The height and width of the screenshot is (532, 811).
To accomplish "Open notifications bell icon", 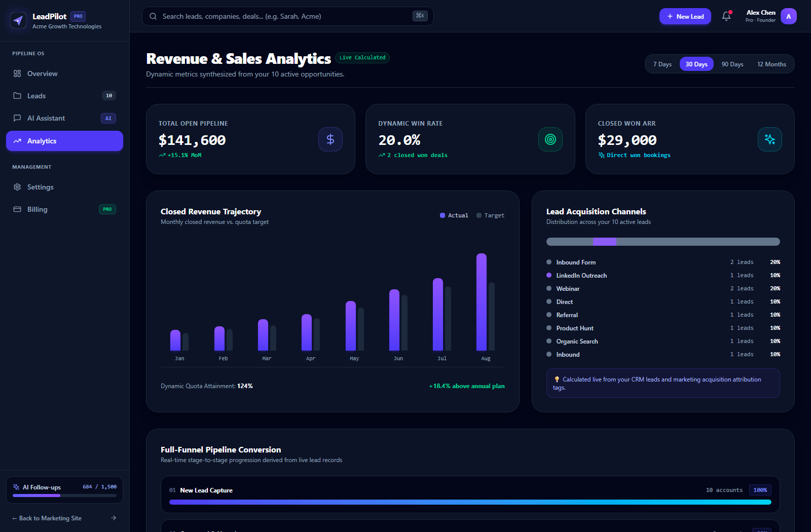I will tap(726, 16).
